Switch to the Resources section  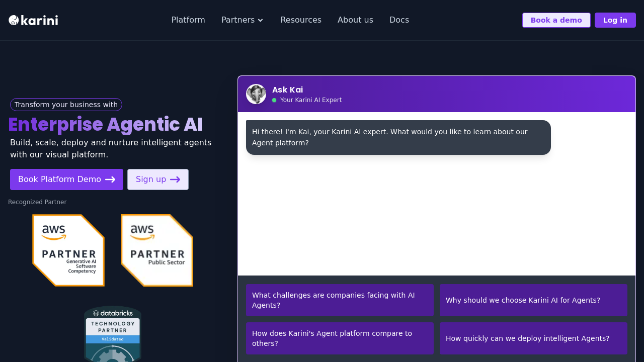click(x=301, y=20)
